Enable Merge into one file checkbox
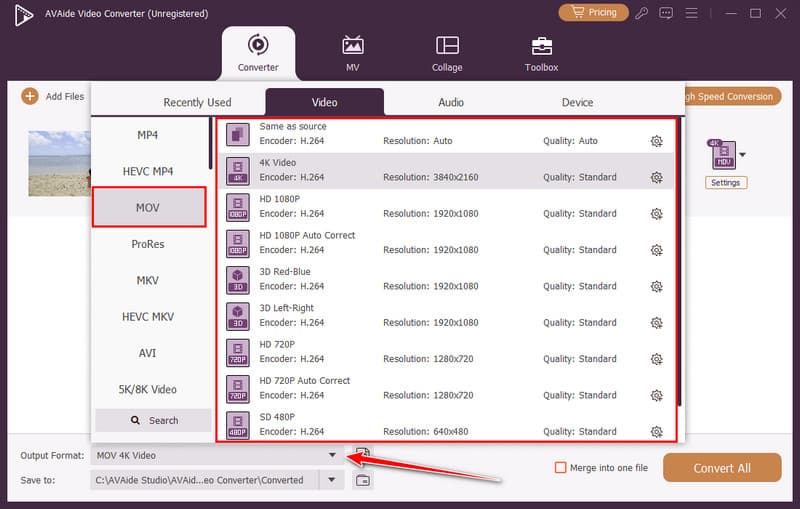Viewport: 800px width, 509px height. (561, 467)
